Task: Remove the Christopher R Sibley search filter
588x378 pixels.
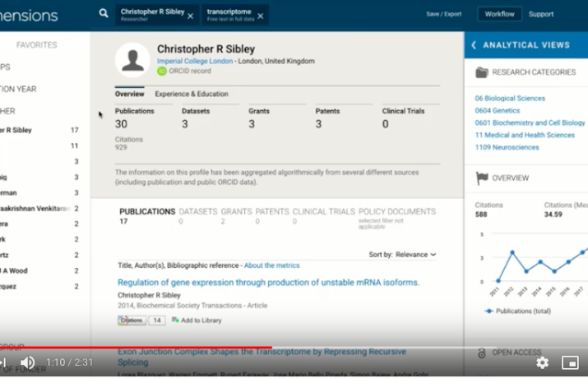Action: pyautogui.click(x=190, y=16)
